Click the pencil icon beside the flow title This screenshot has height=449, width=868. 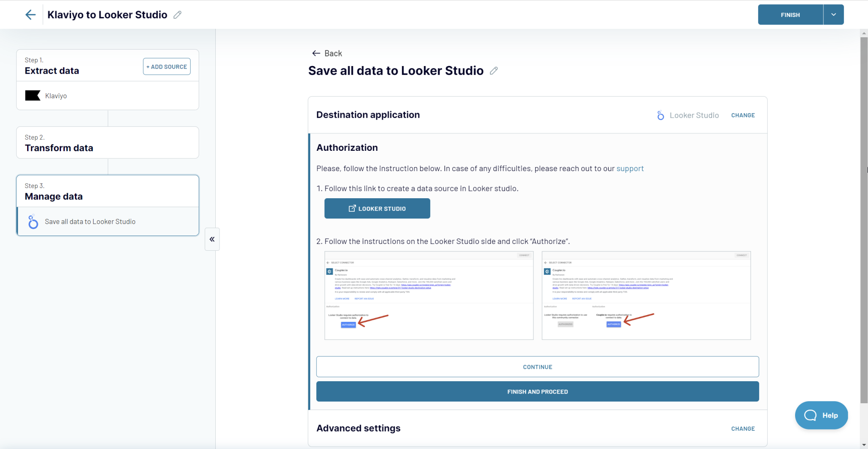[178, 14]
